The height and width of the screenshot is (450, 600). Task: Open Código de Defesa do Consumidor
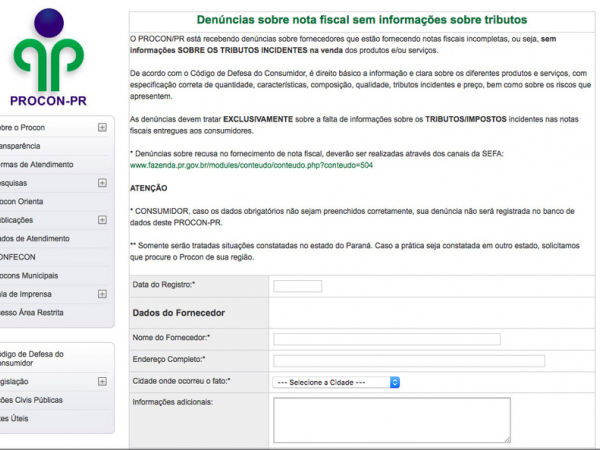pyautogui.click(x=32, y=359)
